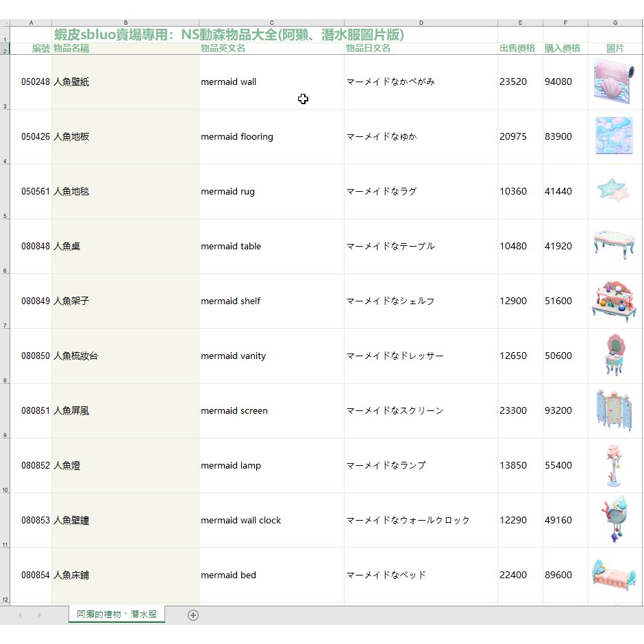Select column G header
Screen dimensions: 644x644
(x=615, y=23)
